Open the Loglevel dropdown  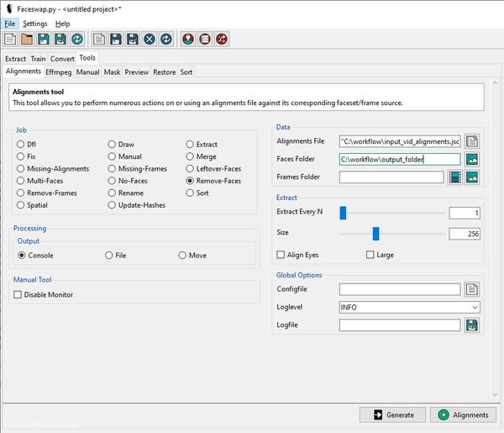click(x=410, y=307)
